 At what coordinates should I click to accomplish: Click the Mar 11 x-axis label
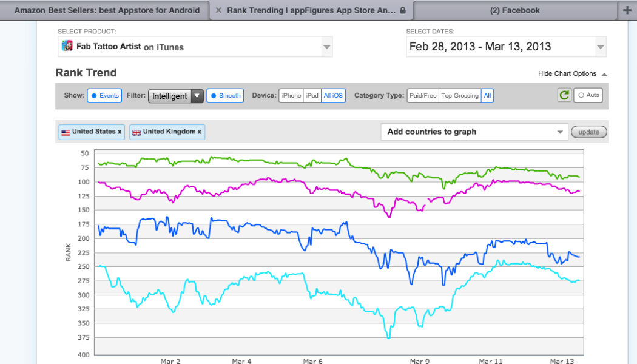490,361
